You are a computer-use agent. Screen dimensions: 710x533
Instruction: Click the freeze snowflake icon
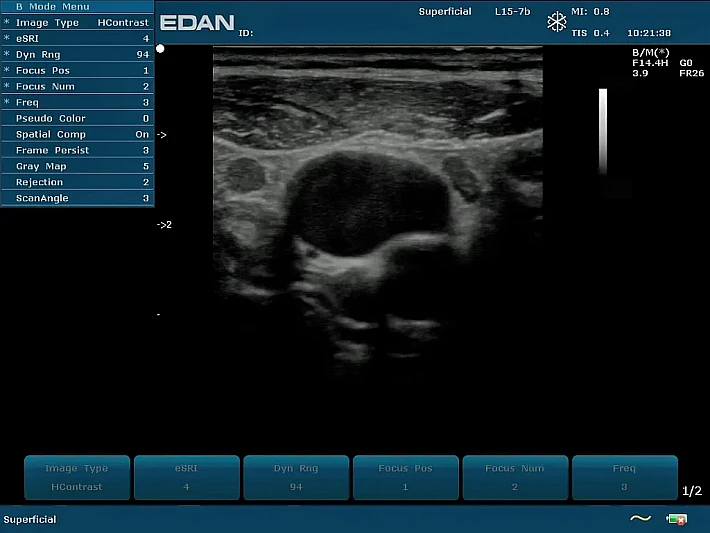(557, 21)
